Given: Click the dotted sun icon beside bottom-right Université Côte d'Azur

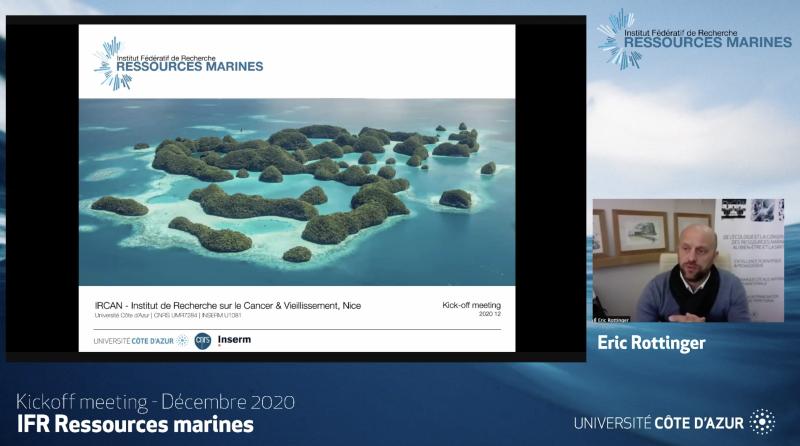Looking at the screenshot, I should click(762, 422).
